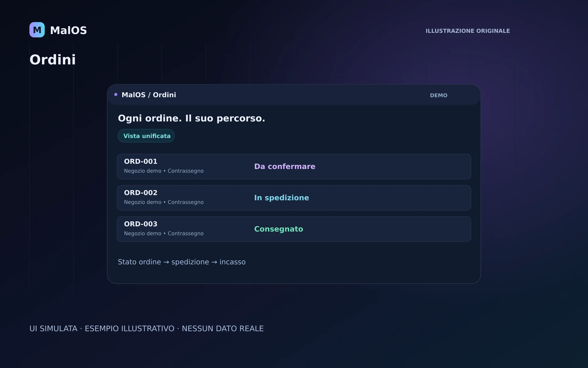588x368 pixels.
Task: Click the purple dot in the window header
Action: (116, 94)
